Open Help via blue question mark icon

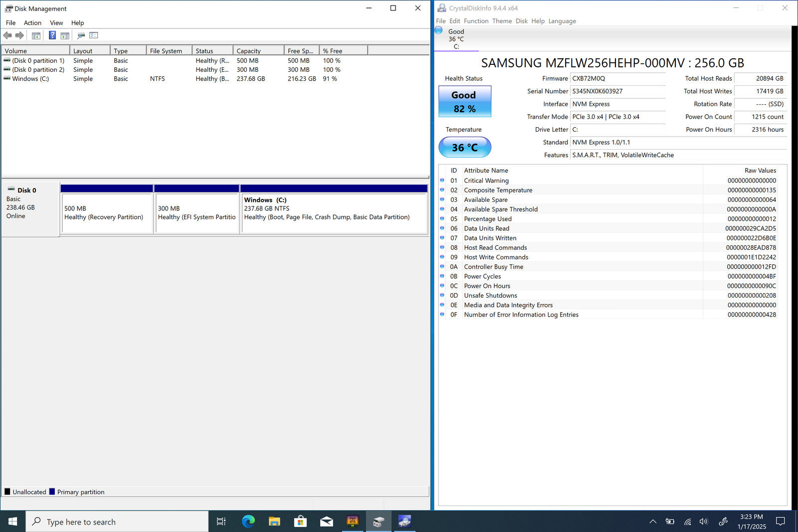click(52, 35)
